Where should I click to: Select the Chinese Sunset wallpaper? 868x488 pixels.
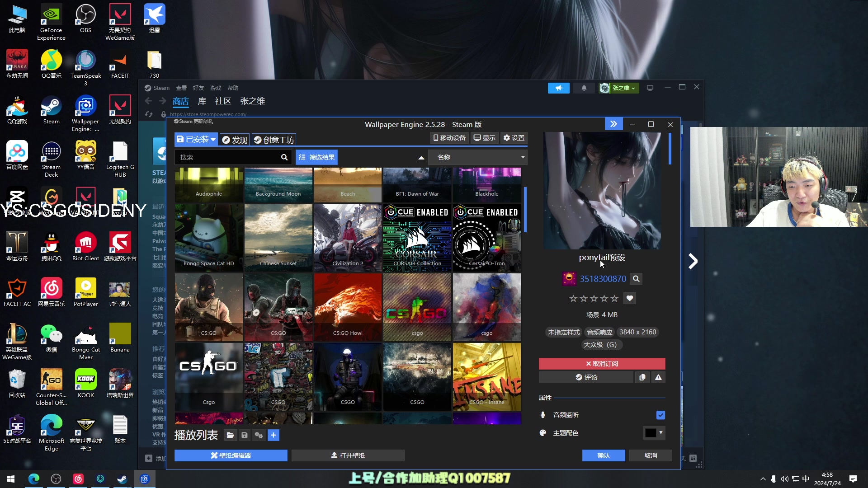pyautogui.click(x=278, y=238)
